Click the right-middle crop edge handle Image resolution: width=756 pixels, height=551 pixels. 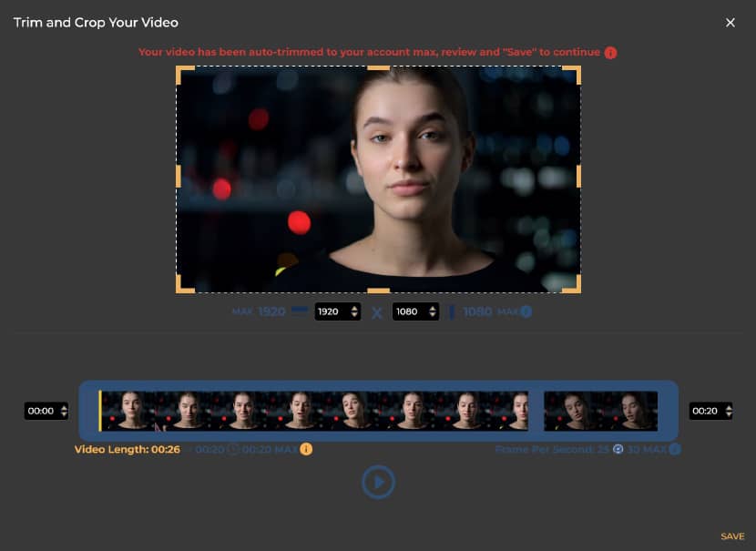tap(578, 177)
